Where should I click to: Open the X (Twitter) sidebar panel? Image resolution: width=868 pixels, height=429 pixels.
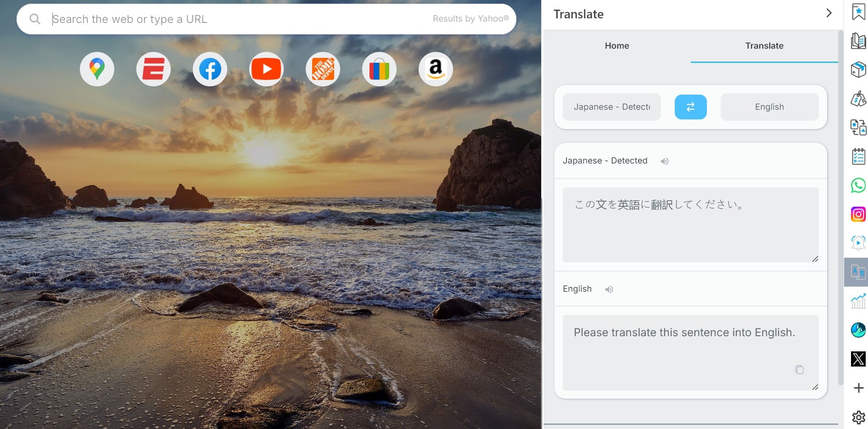(x=857, y=359)
